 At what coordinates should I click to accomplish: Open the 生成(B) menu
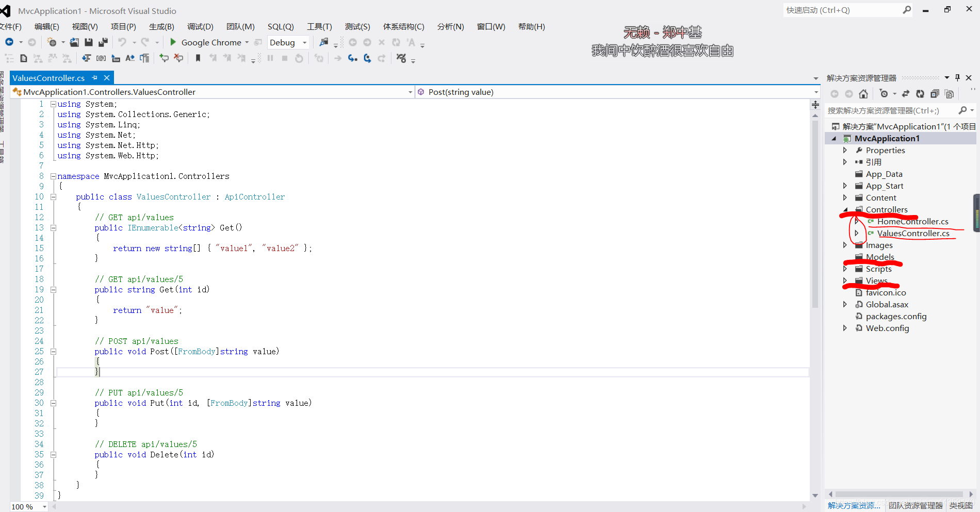click(x=161, y=27)
